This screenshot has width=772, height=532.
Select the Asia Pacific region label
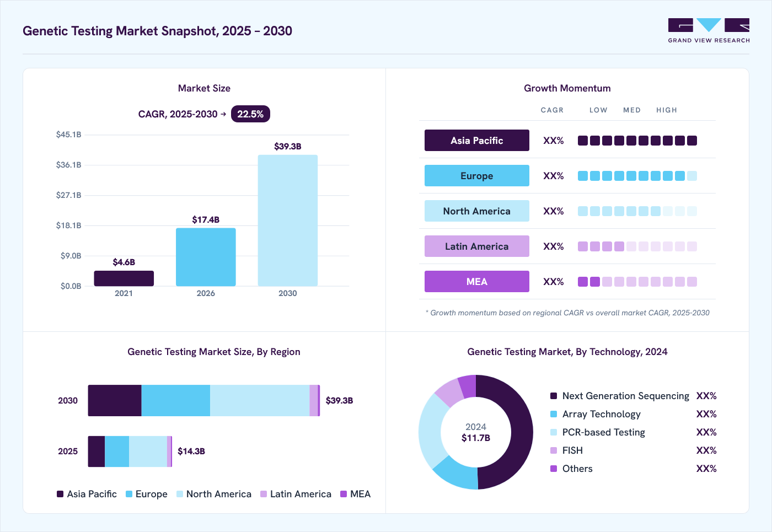pos(477,141)
